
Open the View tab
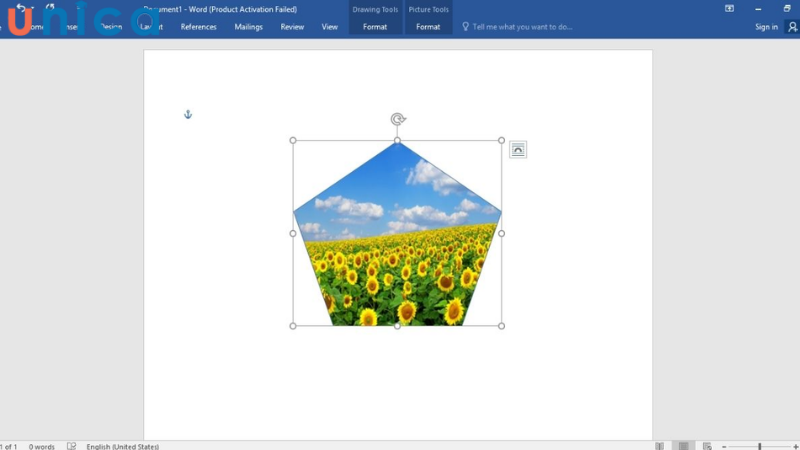(x=329, y=27)
